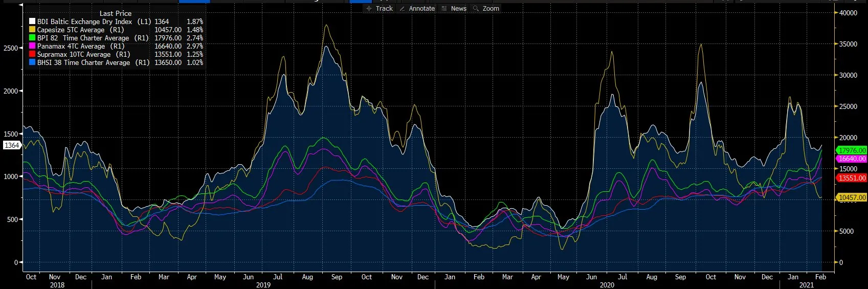This screenshot has width=868, height=289.
Task: Click yellow Capesize 5TC legend swatch
Action: [x=32, y=30]
